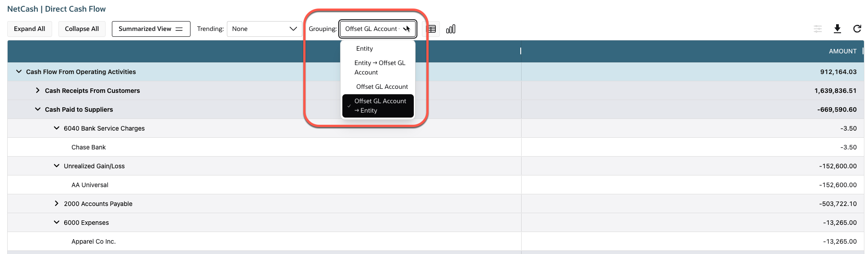The image size is (868, 254).
Task: Toggle the Summarized View button
Action: coord(151,29)
